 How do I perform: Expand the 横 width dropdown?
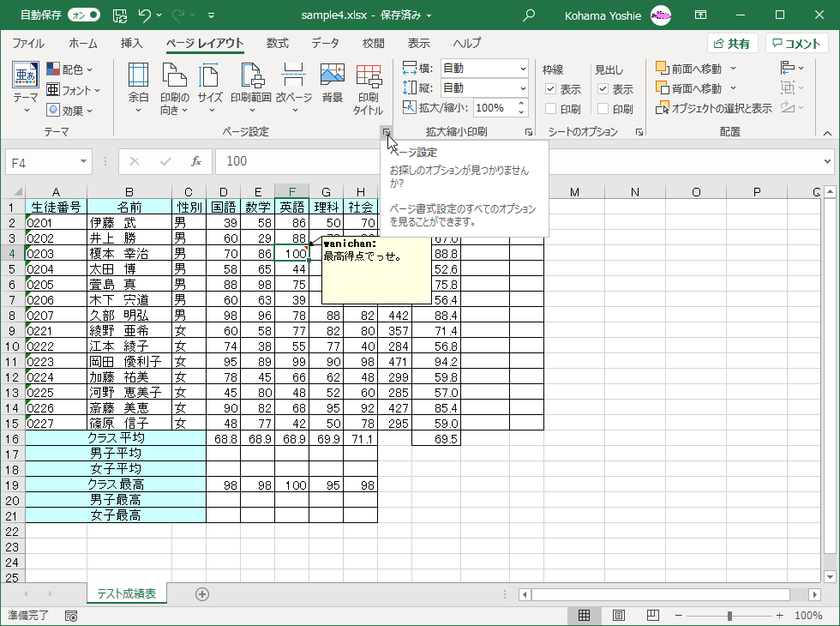(523, 69)
